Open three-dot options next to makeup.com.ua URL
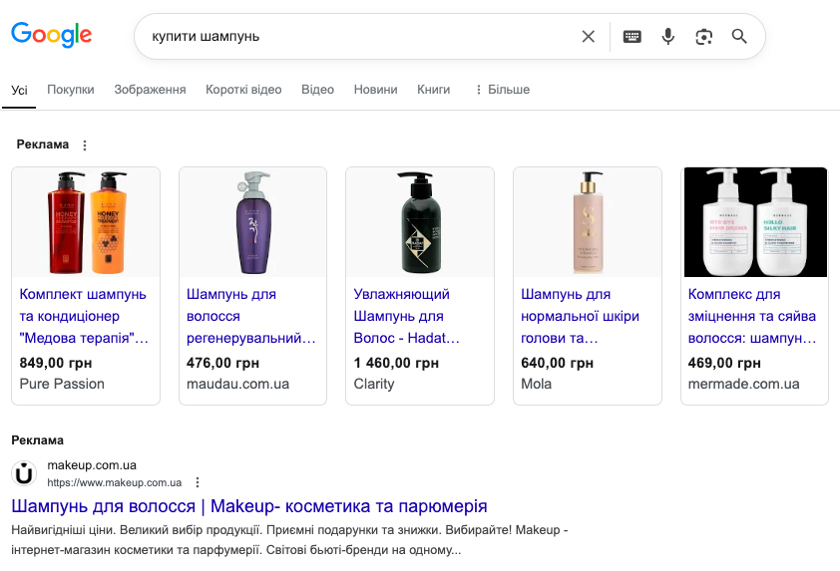 coord(198,482)
